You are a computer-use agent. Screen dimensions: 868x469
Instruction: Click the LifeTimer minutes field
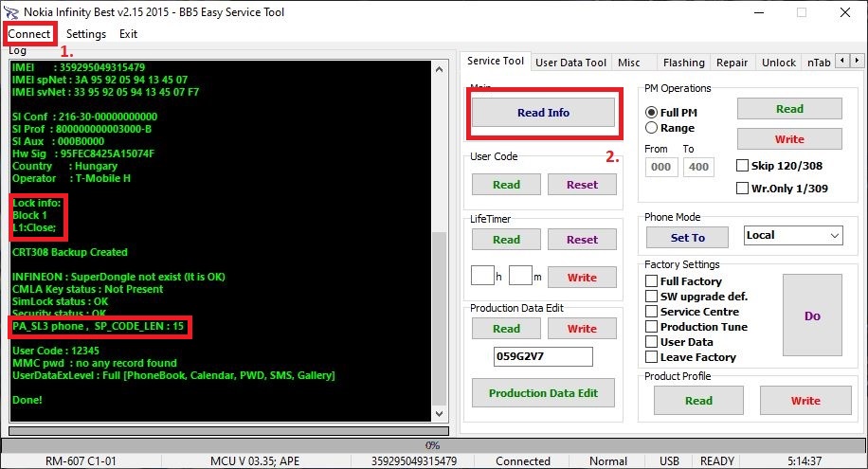pyautogui.click(x=520, y=275)
